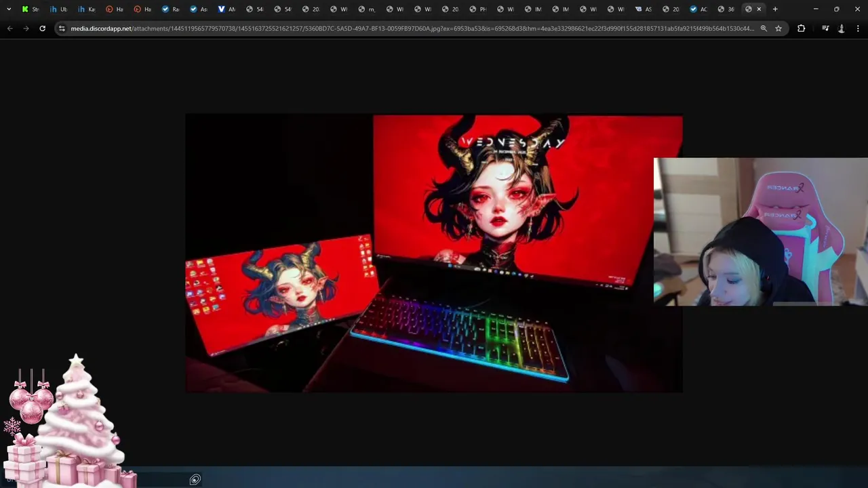The image size is (868, 488).
Task: Reload the Discord attachment page
Action: [x=42, y=28]
